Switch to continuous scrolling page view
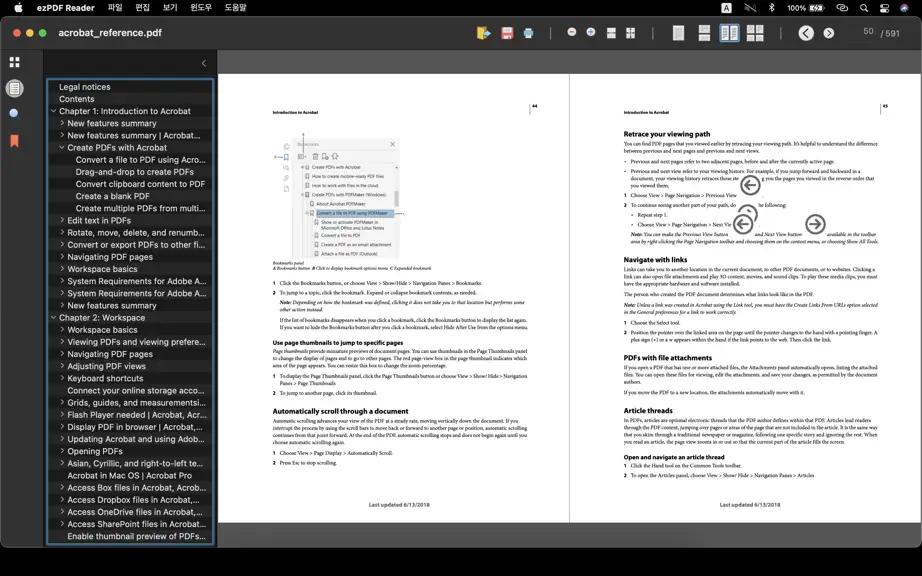The width and height of the screenshot is (922, 576). pos(704,33)
